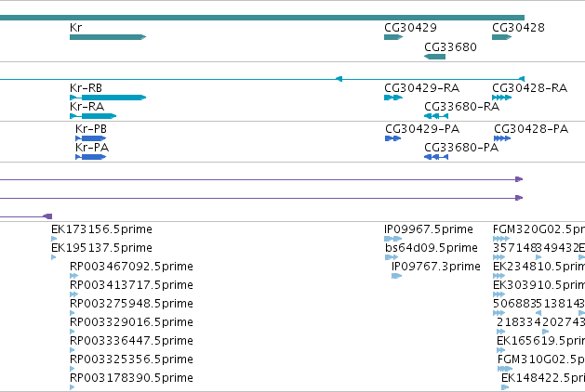Click the CG30429-PA protein glyph
This screenshot has height=392, width=585.
392,138
